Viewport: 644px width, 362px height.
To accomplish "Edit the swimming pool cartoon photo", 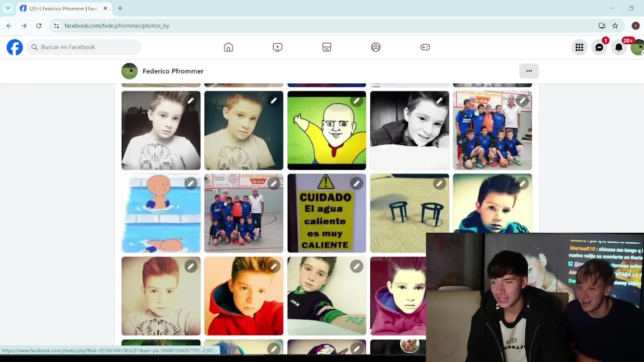I will [x=191, y=184].
